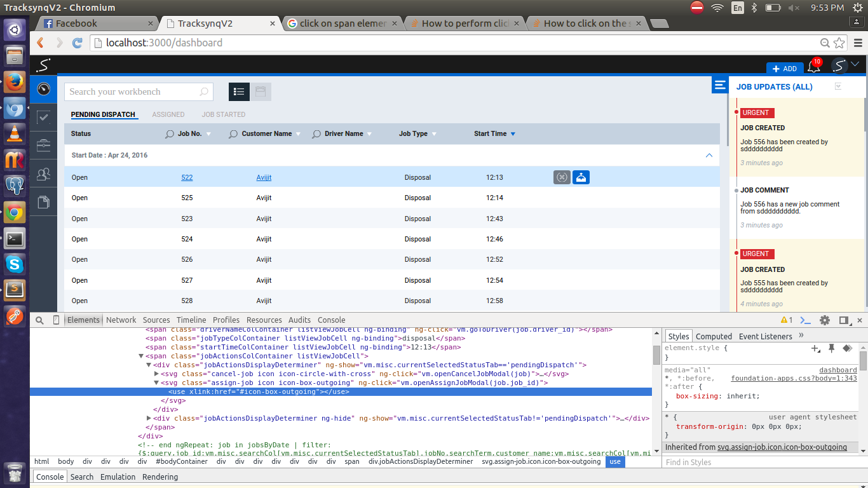Open the Avijit customer link on row 522
The image size is (868, 488).
pyautogui.click(x=264, y=177)
